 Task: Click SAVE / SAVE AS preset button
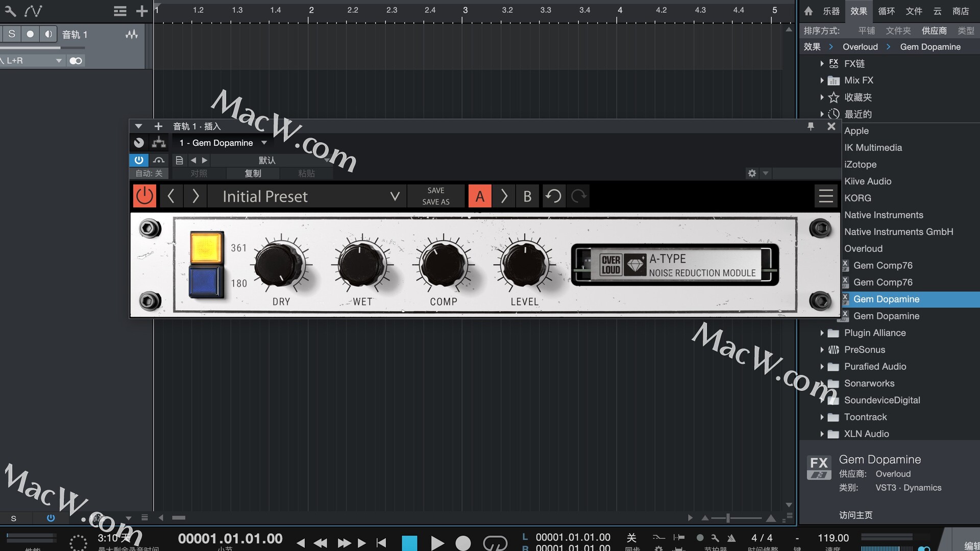coord(436,196)
